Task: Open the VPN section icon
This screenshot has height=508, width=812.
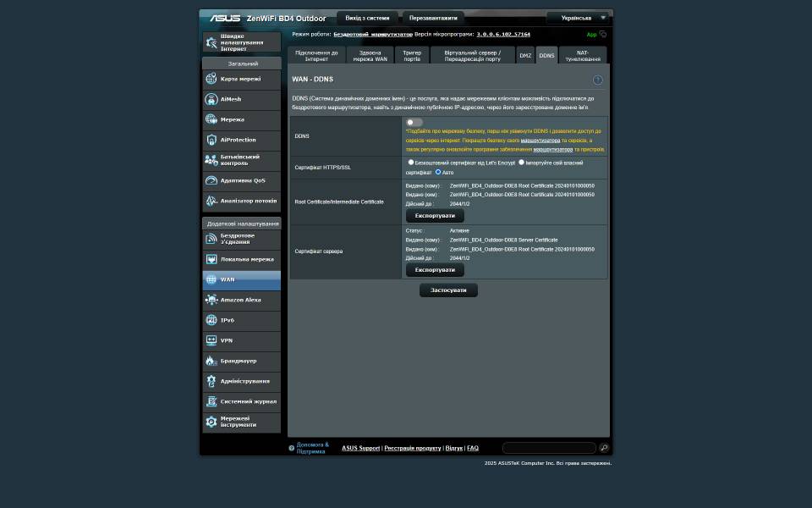Action: (x=211, y=340)
